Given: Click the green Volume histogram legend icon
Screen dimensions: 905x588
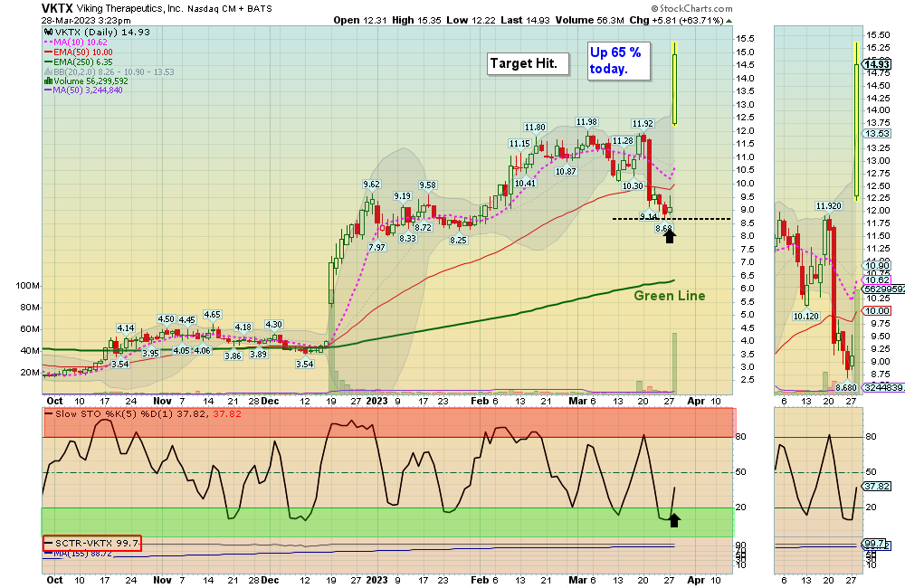Looking at the screenshot, I should click(47, 81).
